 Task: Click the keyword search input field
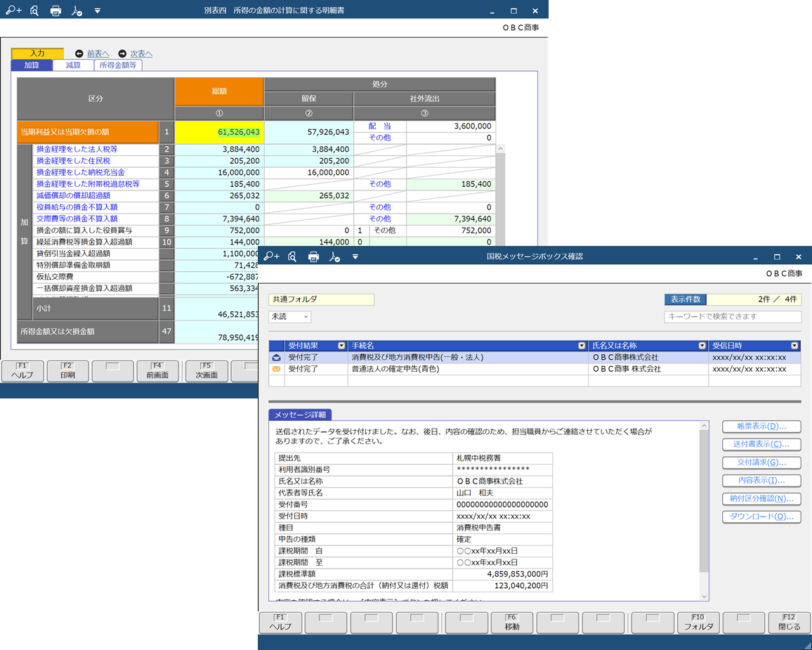[733, 317]
